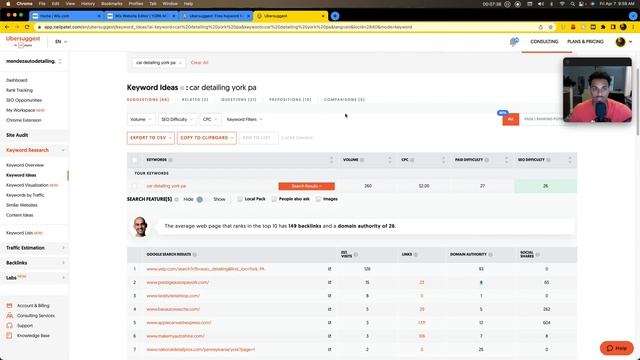This screenshot has width=640, height=360.
Task: Click info icon beside Google Search Results header
Action: [x=195, y=254]
